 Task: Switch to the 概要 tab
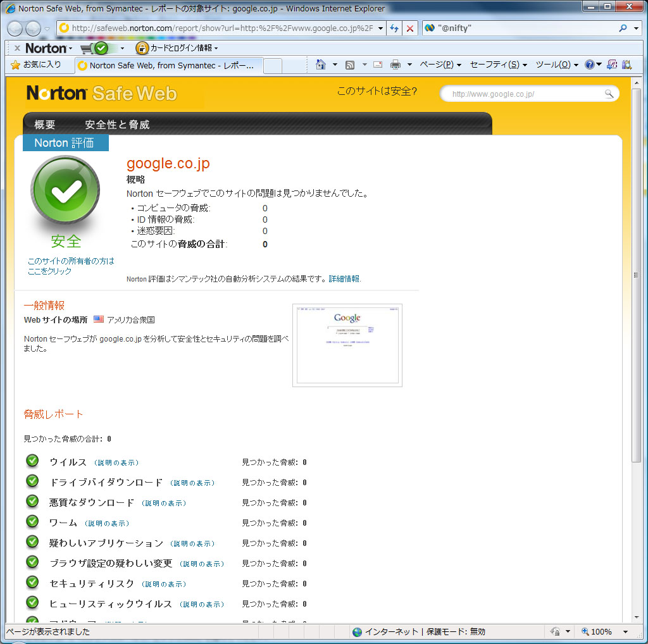45,125
